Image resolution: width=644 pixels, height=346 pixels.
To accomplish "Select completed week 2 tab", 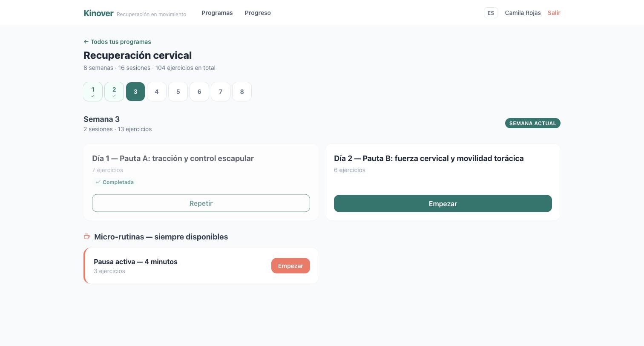I will [x=114, y=92].
